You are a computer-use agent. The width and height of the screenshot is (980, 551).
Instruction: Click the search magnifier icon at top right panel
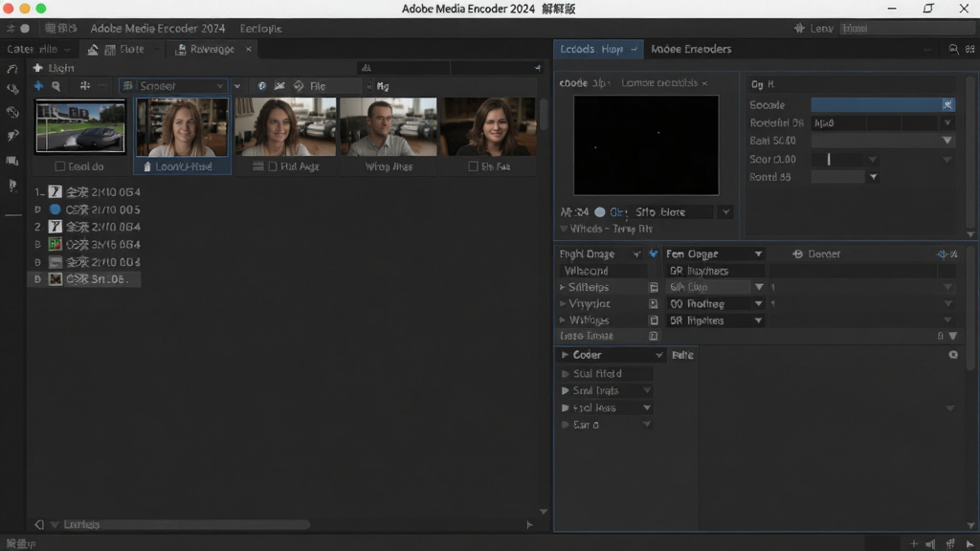point(953,49)
